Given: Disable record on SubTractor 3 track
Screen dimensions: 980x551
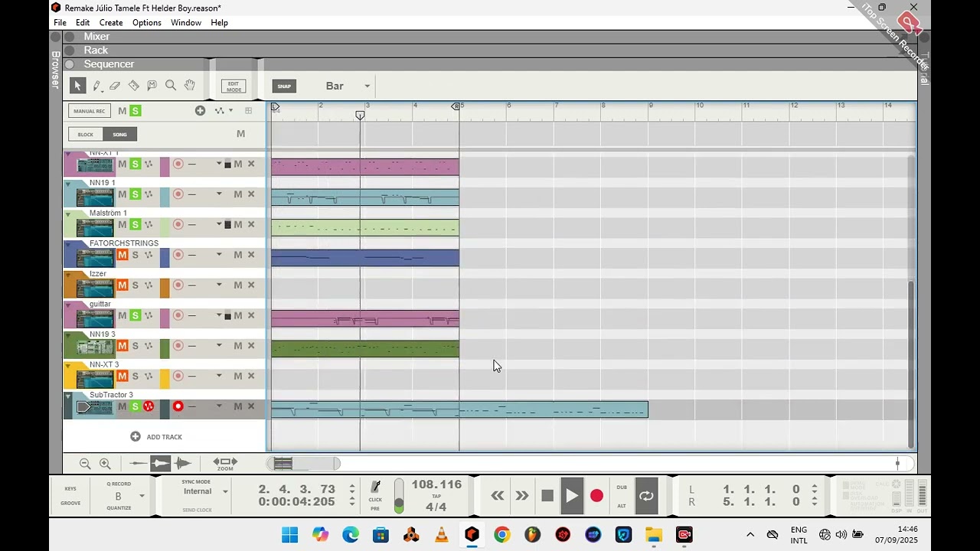Looking at the screenshot, I should (178, 406).
